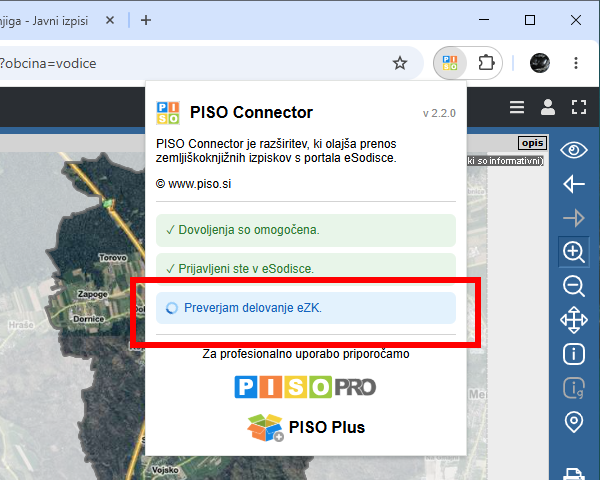
Task: Select the zoom out magnifier tool
Action: [574, 286]
